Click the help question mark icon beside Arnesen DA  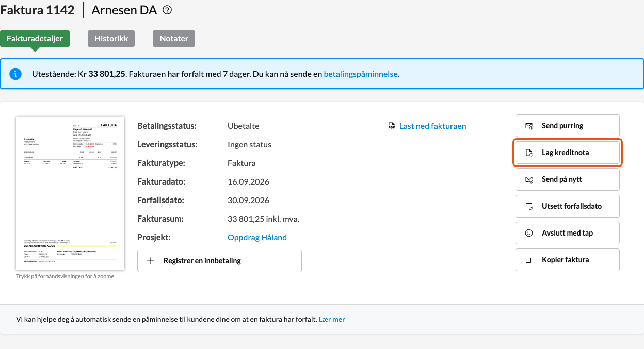pyautogui.click(x=167, y=10)
